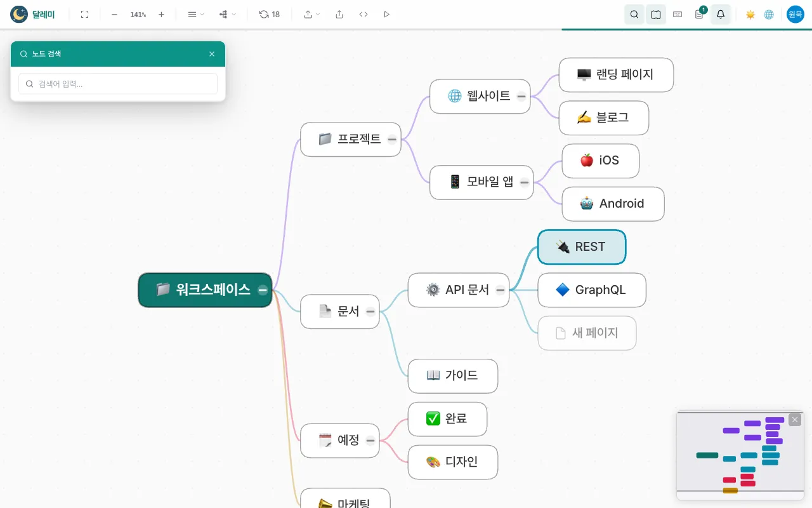Zoom in with the plus button
Viewport: 812px width, 508px height.
[161, 14]
